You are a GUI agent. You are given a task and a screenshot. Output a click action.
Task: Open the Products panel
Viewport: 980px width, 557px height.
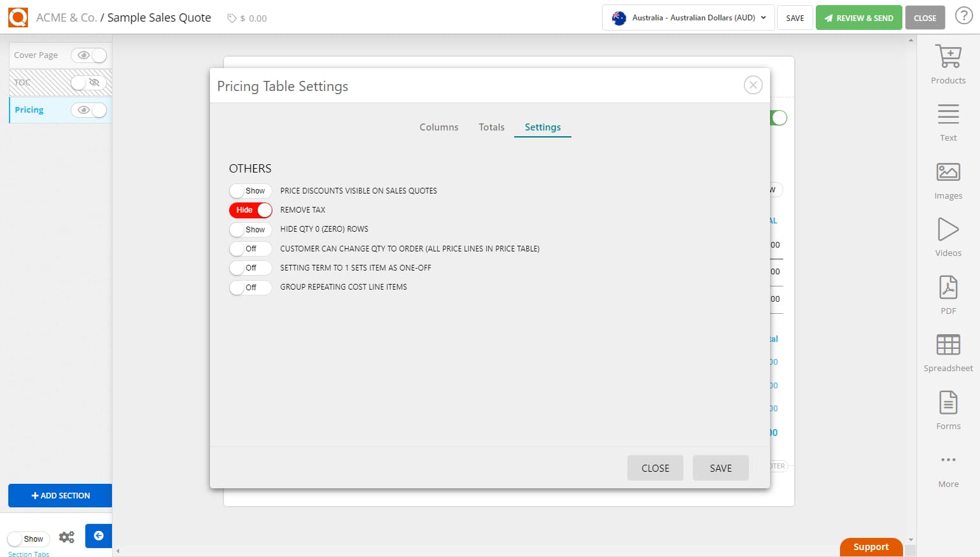[948, 62]
